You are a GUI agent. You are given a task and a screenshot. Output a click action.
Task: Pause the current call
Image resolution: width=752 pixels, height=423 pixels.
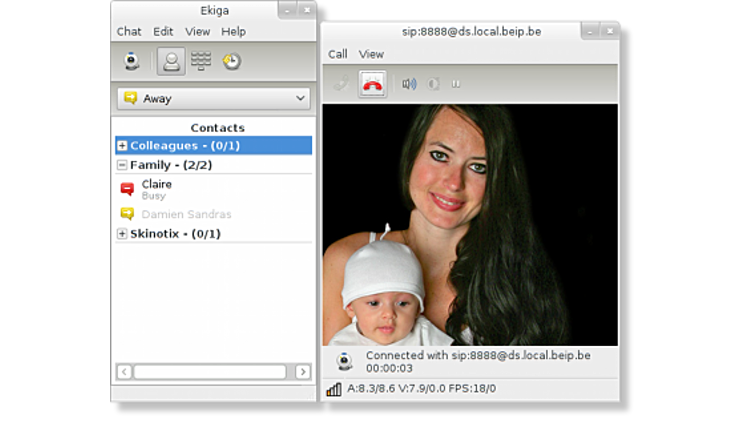point(456,84)
